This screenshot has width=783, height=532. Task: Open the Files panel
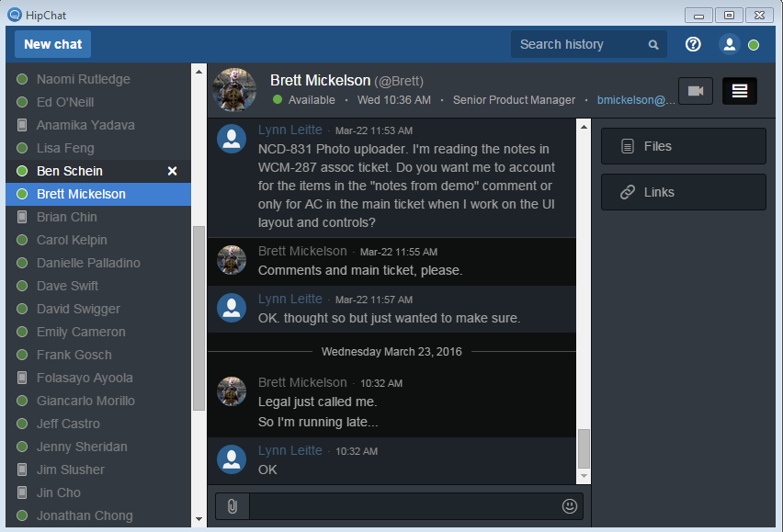coord(683,146)
